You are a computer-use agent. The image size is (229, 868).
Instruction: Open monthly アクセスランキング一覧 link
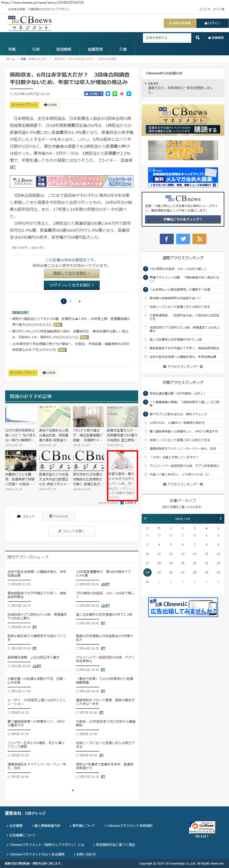[x=183, y=484]
